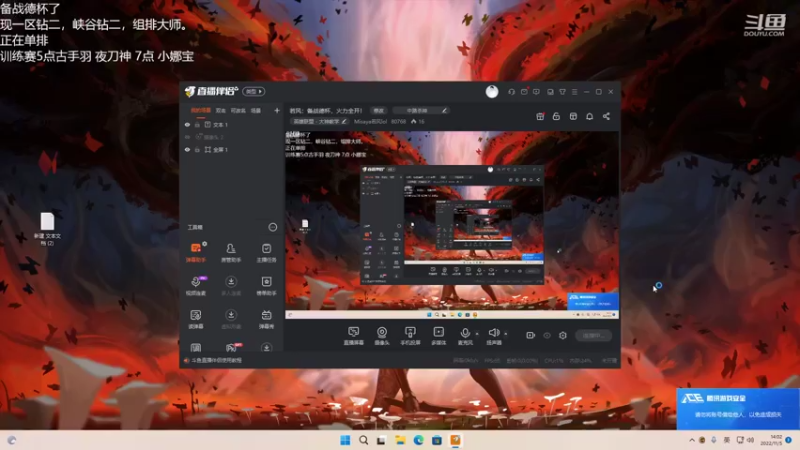Switch to the second scene tab
This screenshot has width=800, height=450.
[x=220, y=110]
